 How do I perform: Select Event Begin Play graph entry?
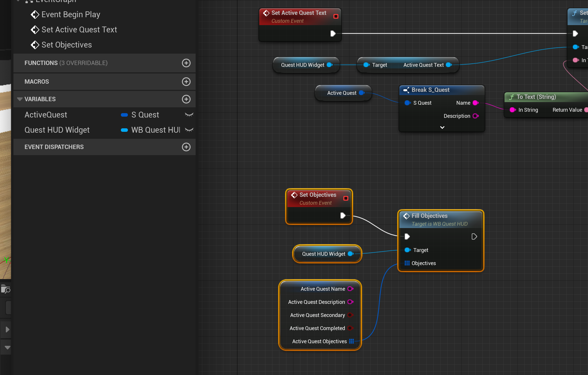pos(71,15)
